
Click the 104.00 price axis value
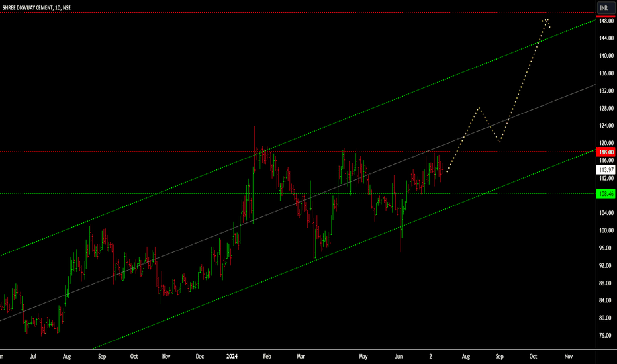pos(606,213)
